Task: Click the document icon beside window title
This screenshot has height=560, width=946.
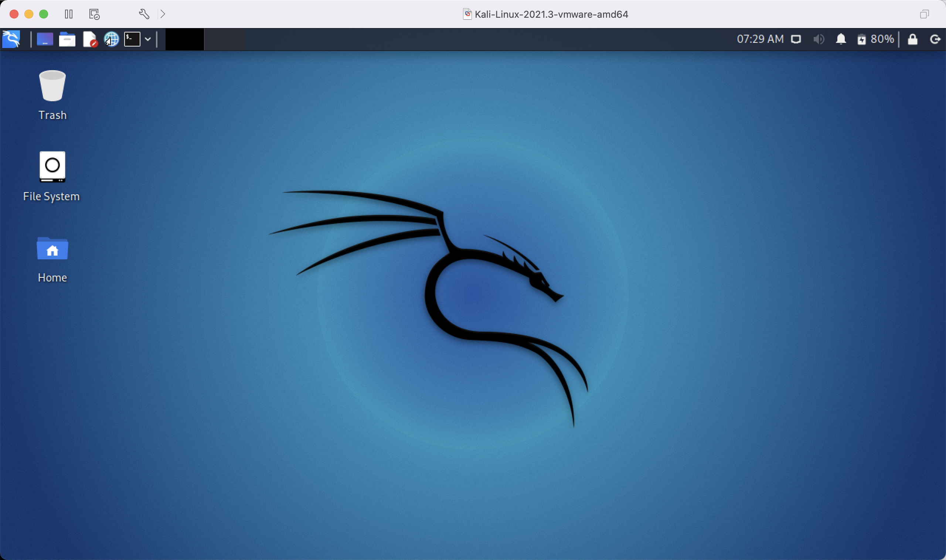Action: [x=467, y=14]
